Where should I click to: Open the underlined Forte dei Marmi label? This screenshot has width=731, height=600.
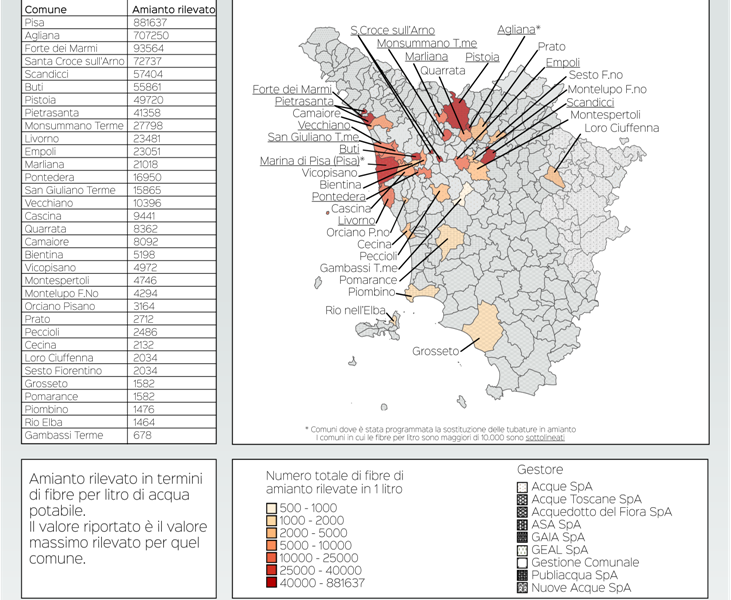[x=291, y=89]
